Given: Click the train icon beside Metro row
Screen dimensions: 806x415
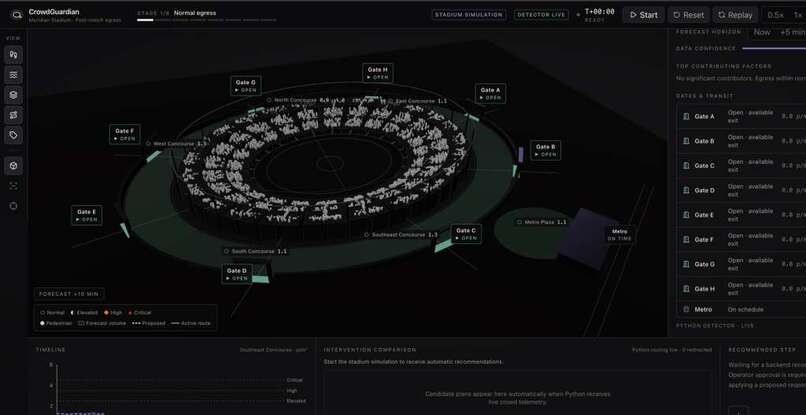Looking at the screenshot, I should point(686,310).
